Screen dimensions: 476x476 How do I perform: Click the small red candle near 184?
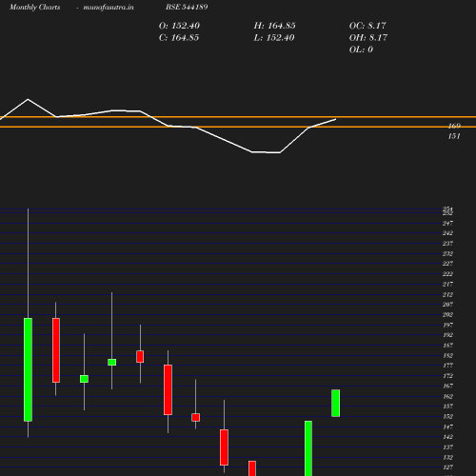click(140, 356)
